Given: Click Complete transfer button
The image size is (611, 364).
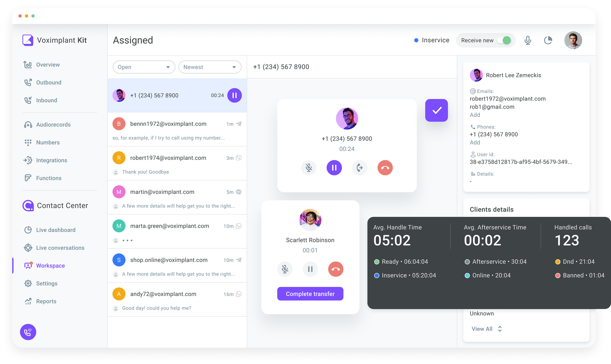Looking at the screenshot, I should pyautogui.click(x=310, y=294).
